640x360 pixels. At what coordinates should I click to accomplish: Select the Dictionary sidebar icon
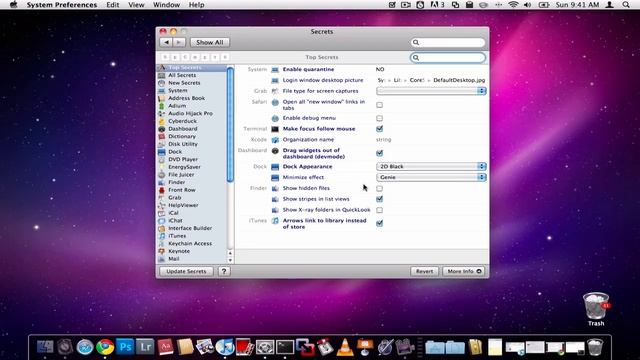tap(162, 136)
